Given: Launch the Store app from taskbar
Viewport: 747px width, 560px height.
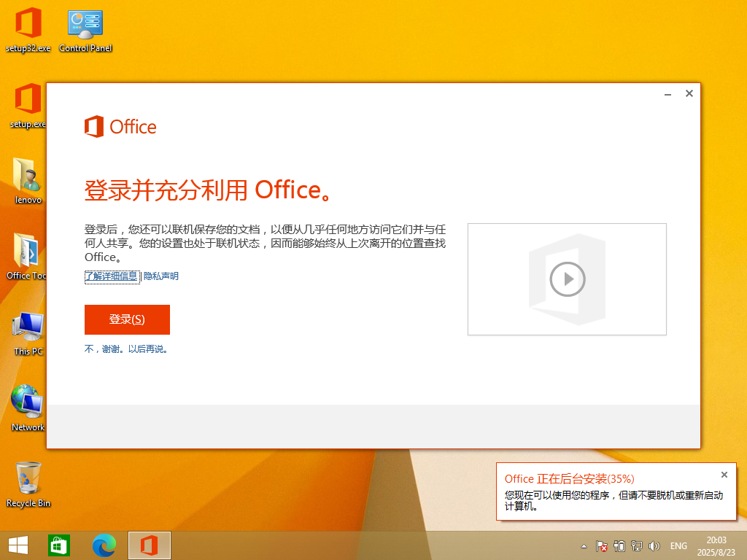Looking at the screenshot, I should coord(58,545).
